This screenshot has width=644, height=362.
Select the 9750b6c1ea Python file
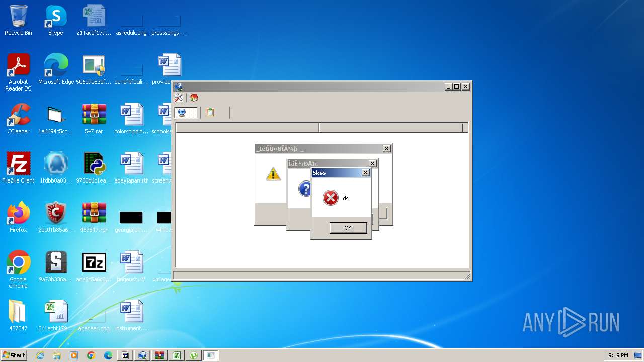94,168
